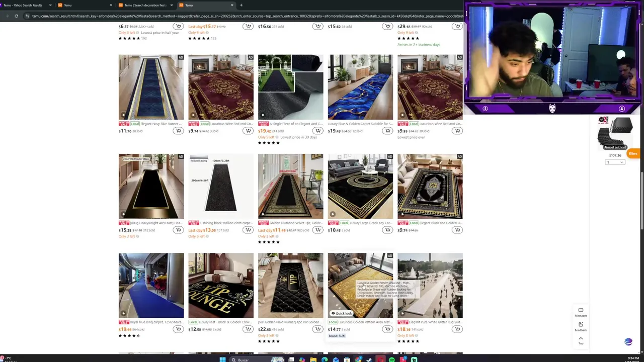Image resolution: width=644 pixels, height=362 pixels.
Task: Open the quantity dropdown under $107.36
Action: (615, 162)
